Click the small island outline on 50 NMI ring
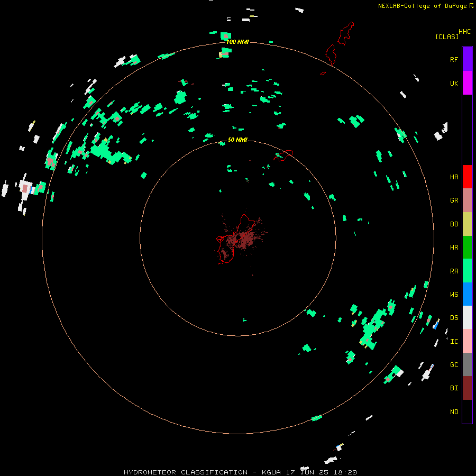This screenshot has height=476, width=476. click(283, 155)
